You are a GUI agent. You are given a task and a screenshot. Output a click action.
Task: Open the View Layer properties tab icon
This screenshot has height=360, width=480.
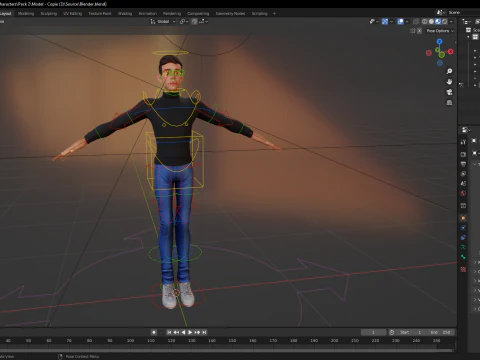pyautogui.click(x=463, y=174)
